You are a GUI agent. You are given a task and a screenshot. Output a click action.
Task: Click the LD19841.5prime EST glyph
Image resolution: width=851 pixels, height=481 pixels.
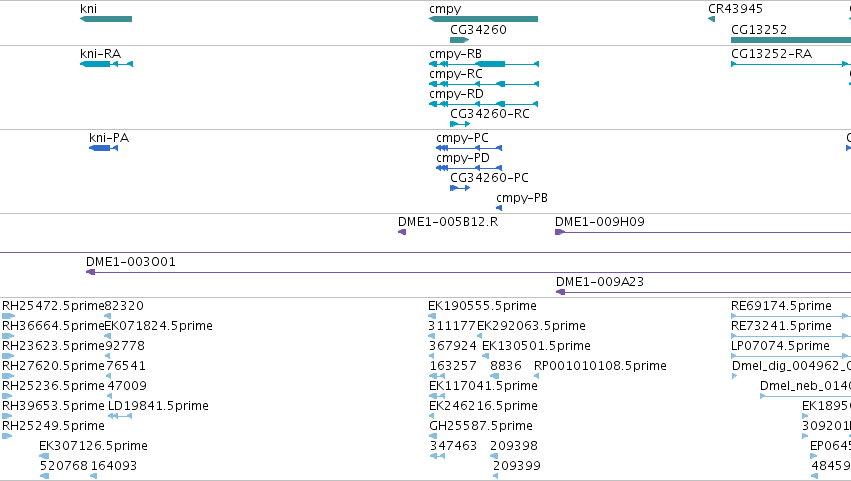(x=120, y=416)
